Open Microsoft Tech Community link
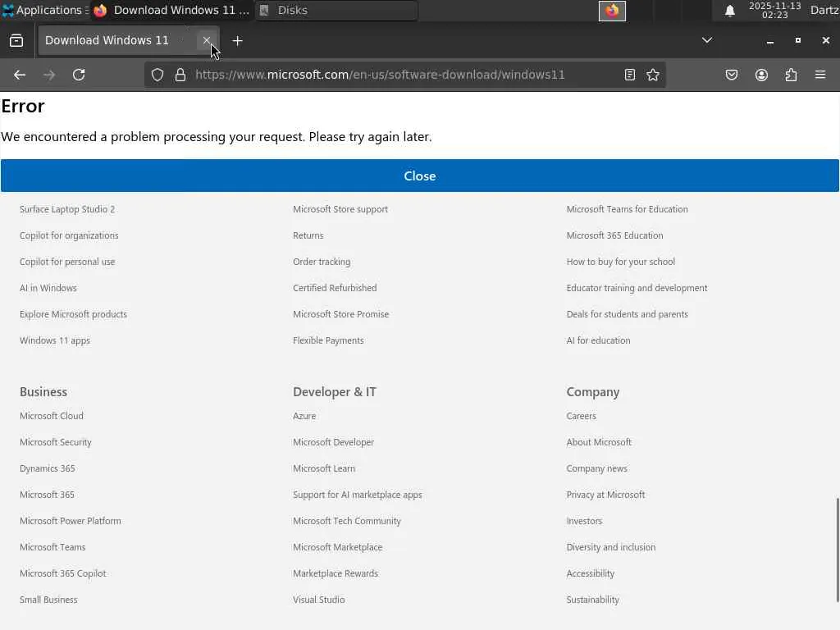The height and width of the screenshot is (630, 840). point(347,521)
